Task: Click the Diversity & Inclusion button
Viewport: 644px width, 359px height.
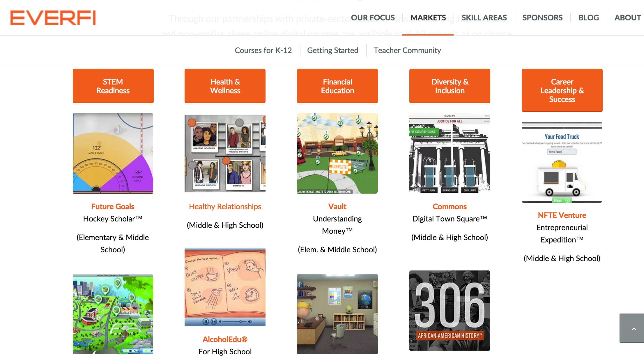Action: coord(450,86)
